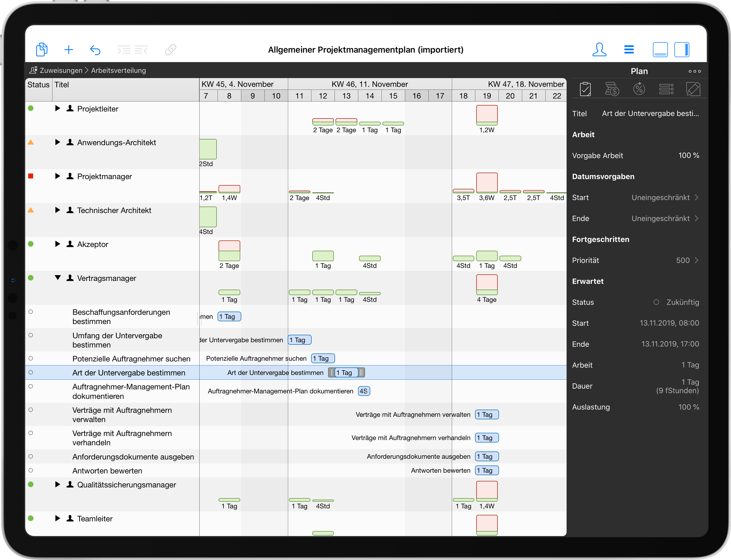Open the hamburger menu icon
This screenshot has width=731, height=560.
629,49
